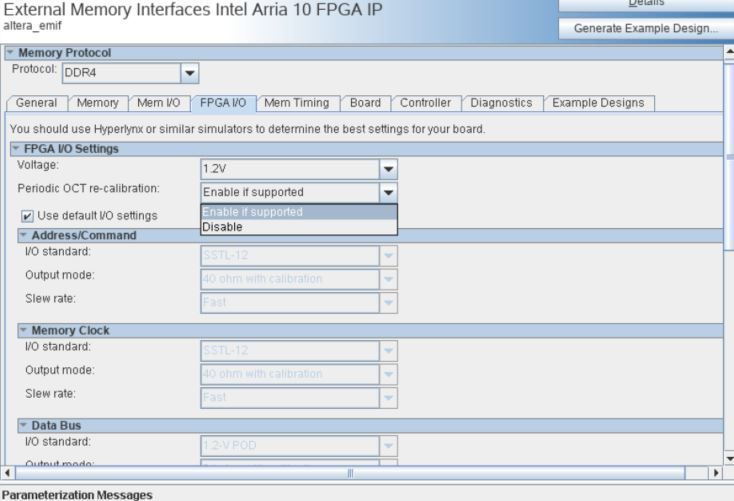Click the horizontal scrollbar thumb
This screenshot has width=734, height=501.
point(350,473)
